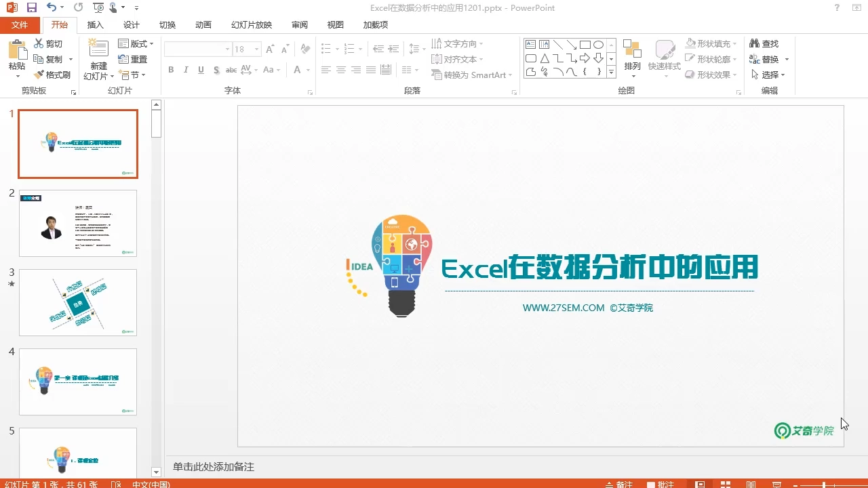Open the 幻灯片放映 ribbon tab
Viewport: 868px width, 488px height.
[251, 24]
